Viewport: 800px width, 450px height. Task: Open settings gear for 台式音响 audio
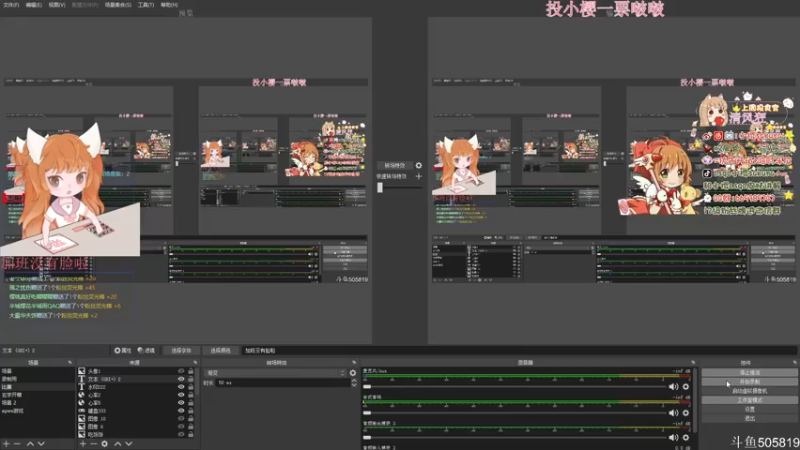pos(686,413)
